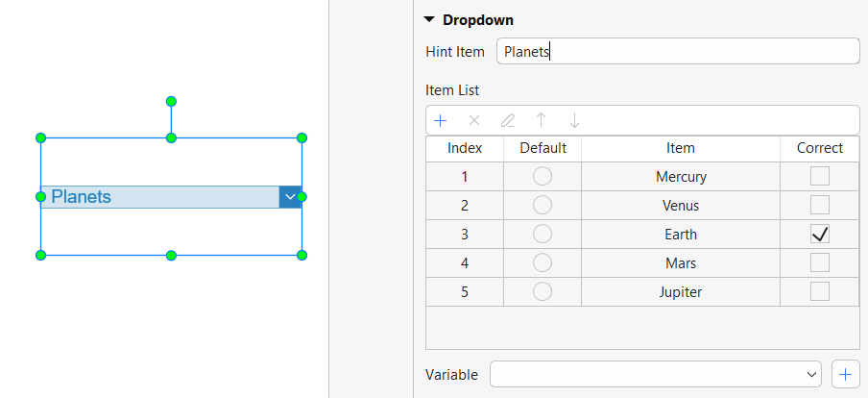Collapse the Dropdown properties section
The height and width of the screenshot is (398, 868).
429,19
